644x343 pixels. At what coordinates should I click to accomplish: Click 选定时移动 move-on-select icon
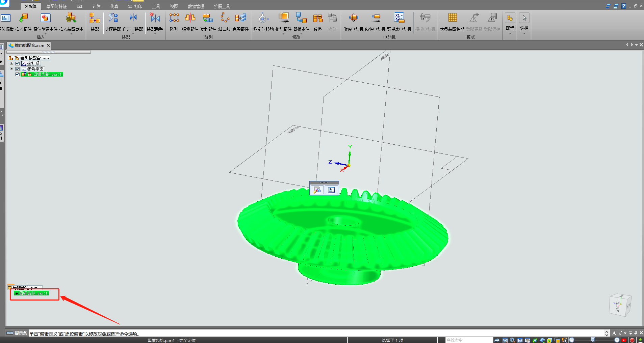click(264, 18)
